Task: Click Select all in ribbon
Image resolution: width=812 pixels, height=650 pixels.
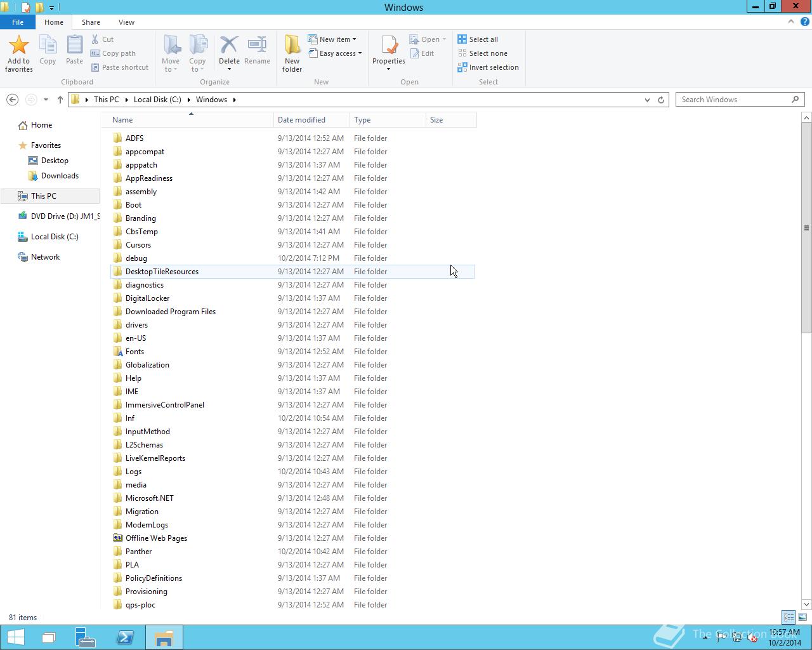Action: pyautogui.click(x=478, y=39)
